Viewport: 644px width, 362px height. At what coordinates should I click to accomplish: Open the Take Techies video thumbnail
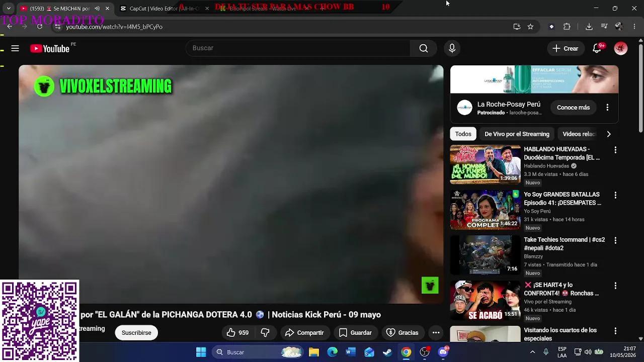point(485,255)
